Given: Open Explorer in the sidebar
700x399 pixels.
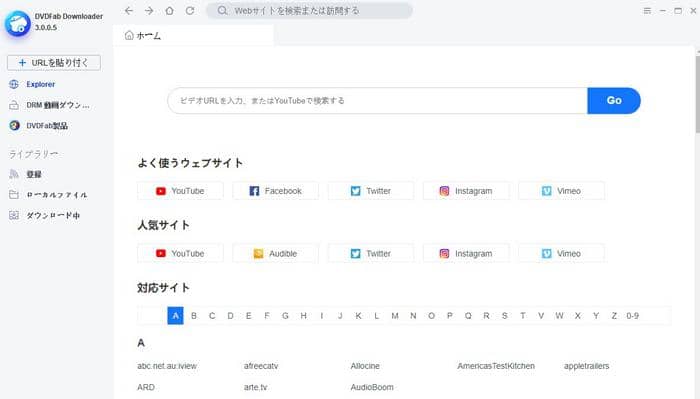Looking at the screenshot, I should (x=32, y=84).
